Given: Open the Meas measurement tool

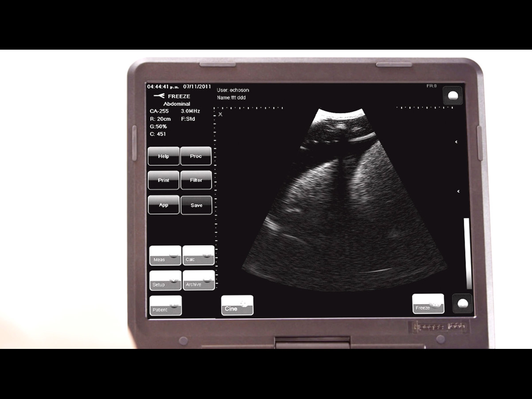Looking at the screenshot, I should click(165, 255).
